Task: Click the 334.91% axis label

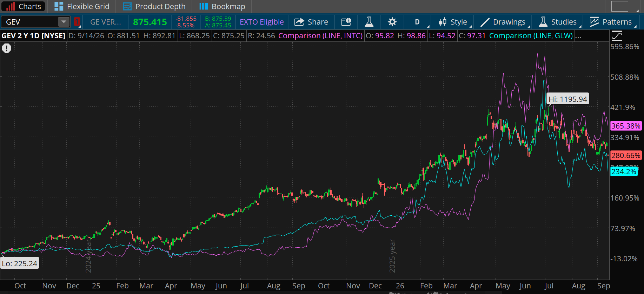Action: pyautogui.click(x=625, y=137)
